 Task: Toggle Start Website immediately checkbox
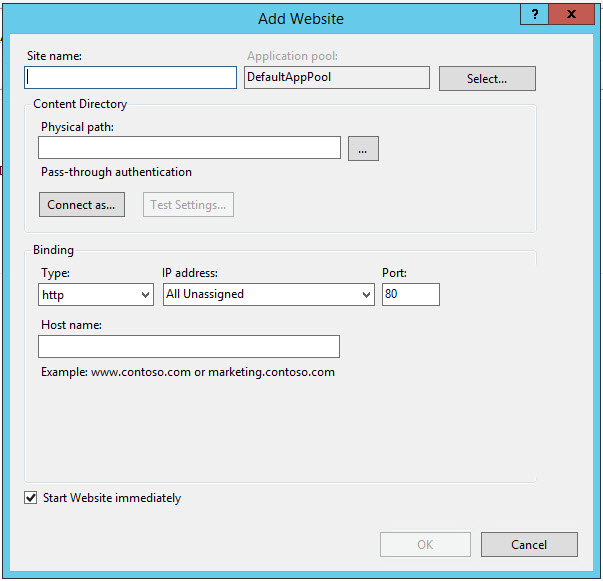pos(31,498)
